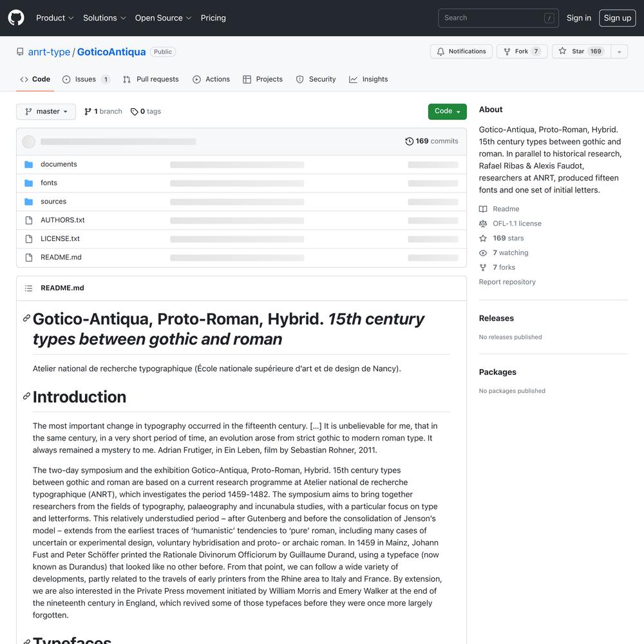Click the anchor link icon beside Introduction heading
Viewport: 644px width, 644px height.
[26, 396]
